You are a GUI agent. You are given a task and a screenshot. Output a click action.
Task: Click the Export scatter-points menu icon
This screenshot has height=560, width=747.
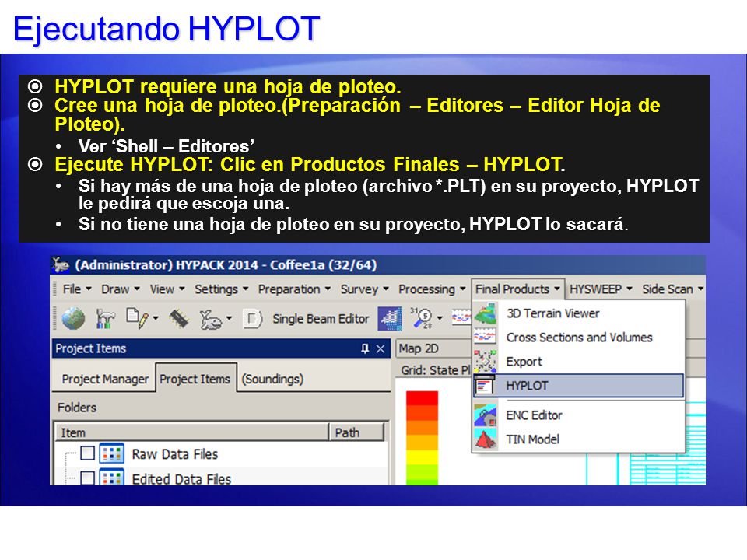pos(485,361)
